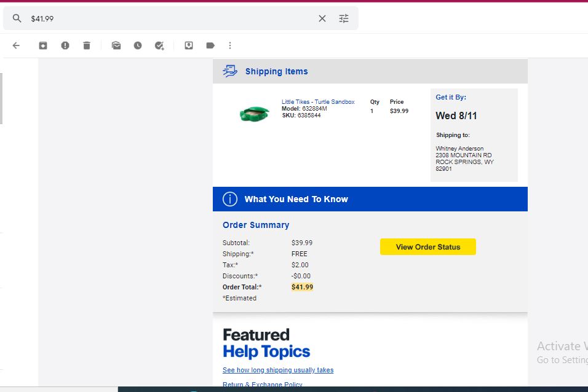Clear the search with X icon
The width and height of the screenshot is (588, 392).
322,18
